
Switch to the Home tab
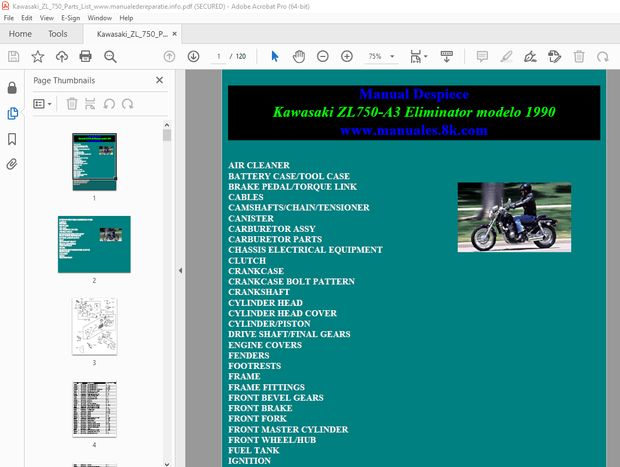20,34
